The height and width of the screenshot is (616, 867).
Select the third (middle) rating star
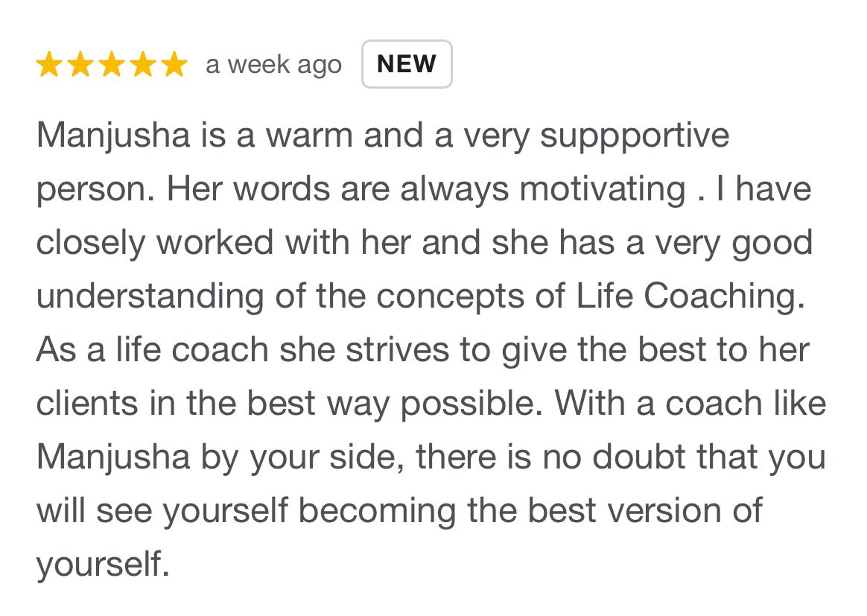[112, 64]
